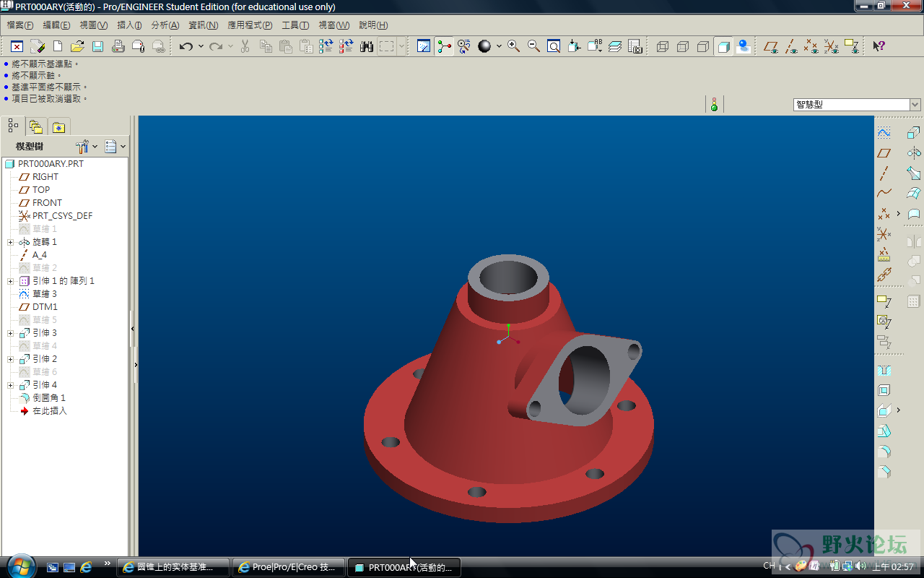The height and width of the screenshot is (578, 924).
Task: Refit model to screen
Action: click(554, 46)
